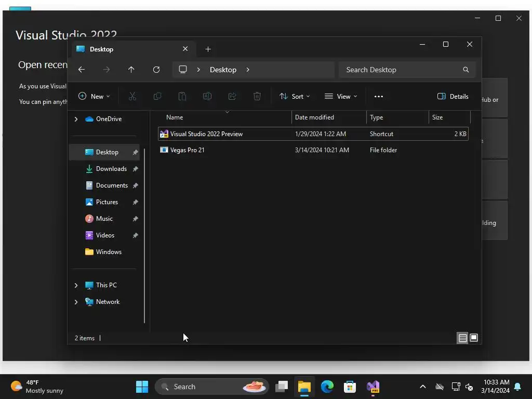Open Windows Start menu
Viewport: 532px width, 399px height.
[x=142, y=387]
